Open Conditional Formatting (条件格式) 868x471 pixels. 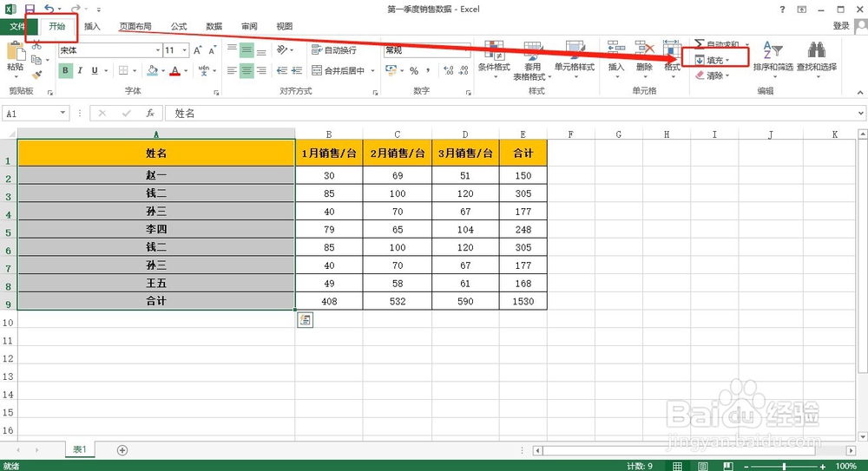click(x=494, y=60)
